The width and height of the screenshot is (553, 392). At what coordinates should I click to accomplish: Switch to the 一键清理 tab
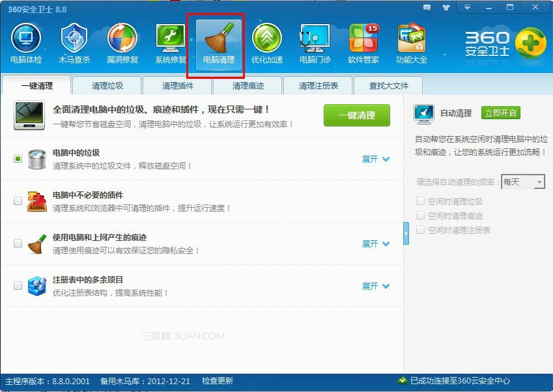point(36,85)
